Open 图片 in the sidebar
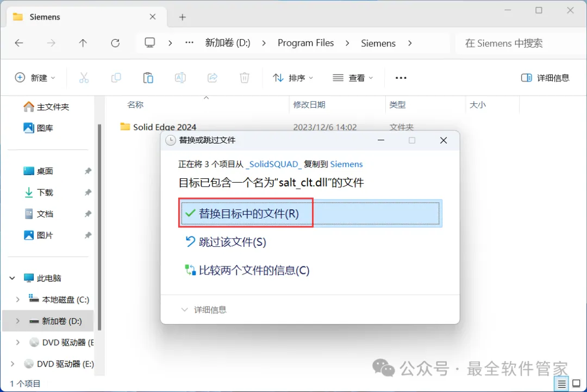 pos(39,235)
